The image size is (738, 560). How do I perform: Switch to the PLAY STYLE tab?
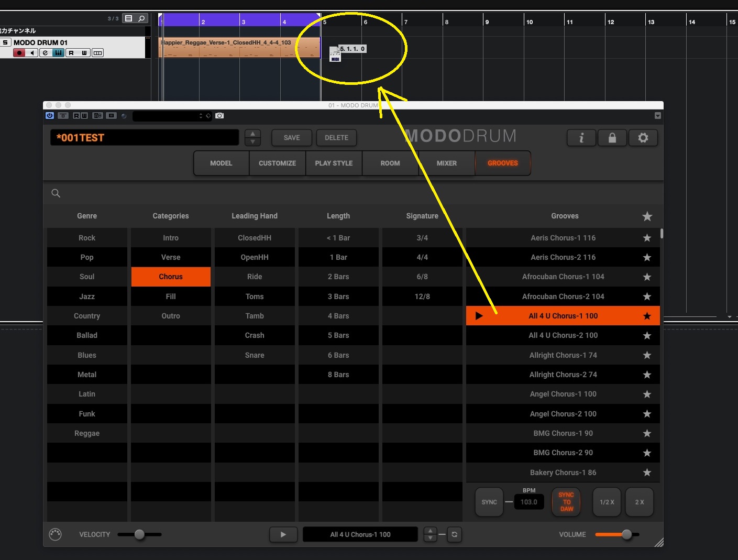point(334,163)
